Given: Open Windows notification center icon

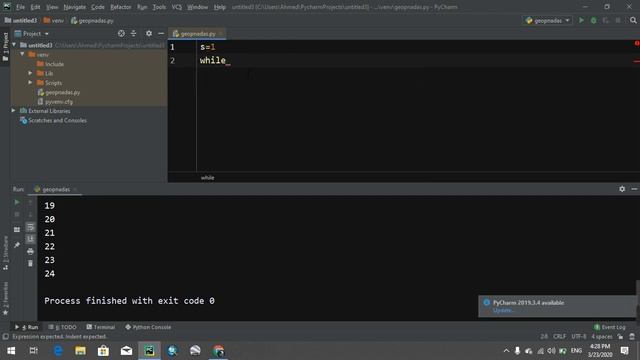Looking at the screenshot, I should tap(624, 351).
